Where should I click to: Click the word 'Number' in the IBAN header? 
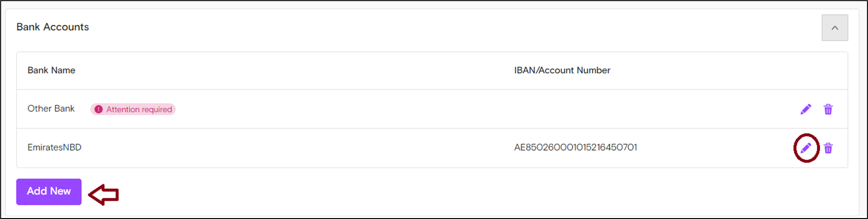(x=594, y=70)
